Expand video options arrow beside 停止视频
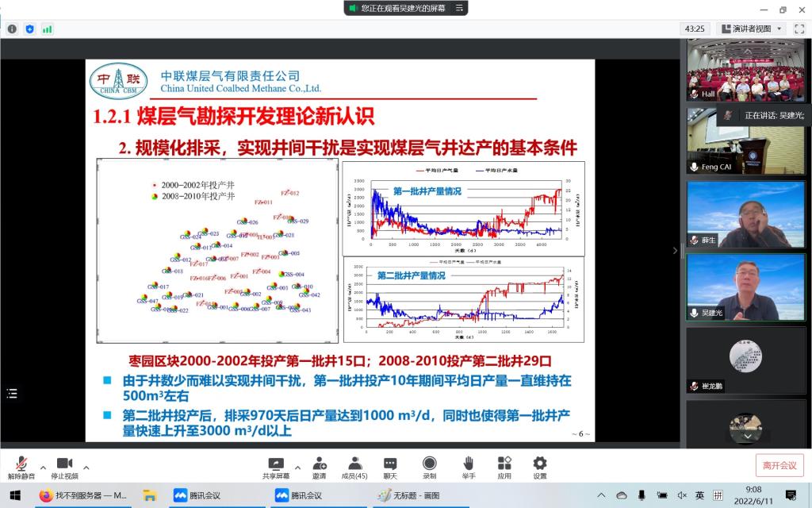 pyautogui.click(x=86, y=466)
